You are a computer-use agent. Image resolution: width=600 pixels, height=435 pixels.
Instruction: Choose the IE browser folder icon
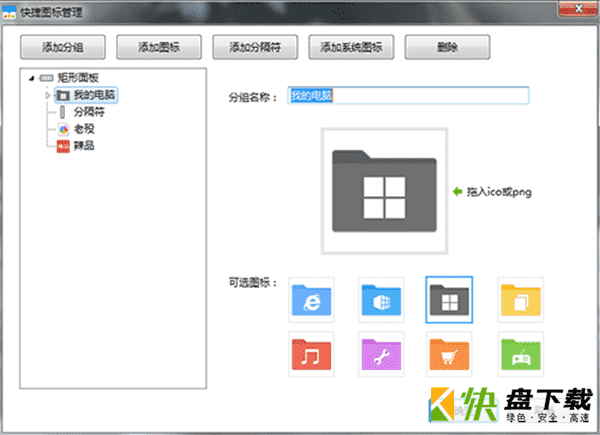tap(311, 300)
